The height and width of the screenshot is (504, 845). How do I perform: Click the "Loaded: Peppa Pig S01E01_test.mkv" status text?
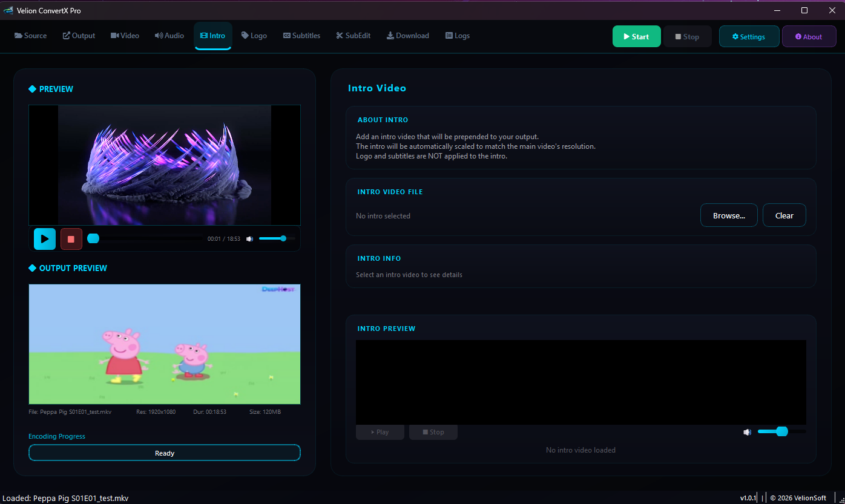[65, 499]
